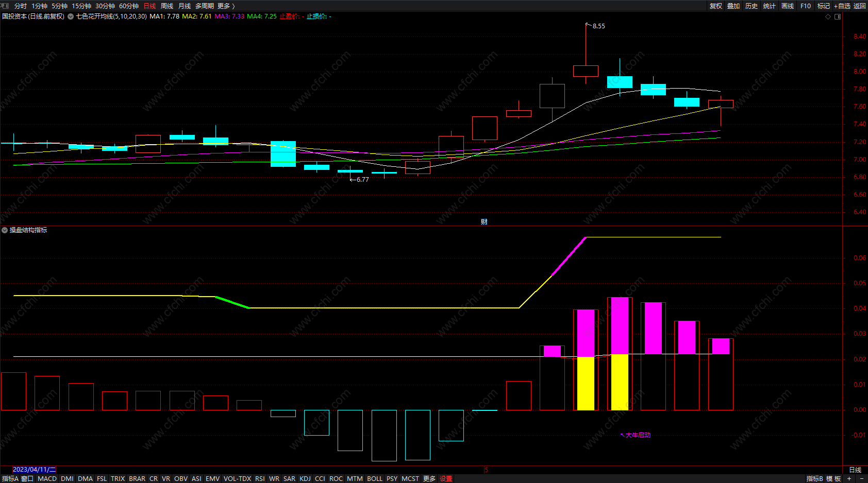Image resolution: width=868 pixels, height=483 pixels.
Task: Click the panel toggle icon at top-left corner
Action: point(6,6)
